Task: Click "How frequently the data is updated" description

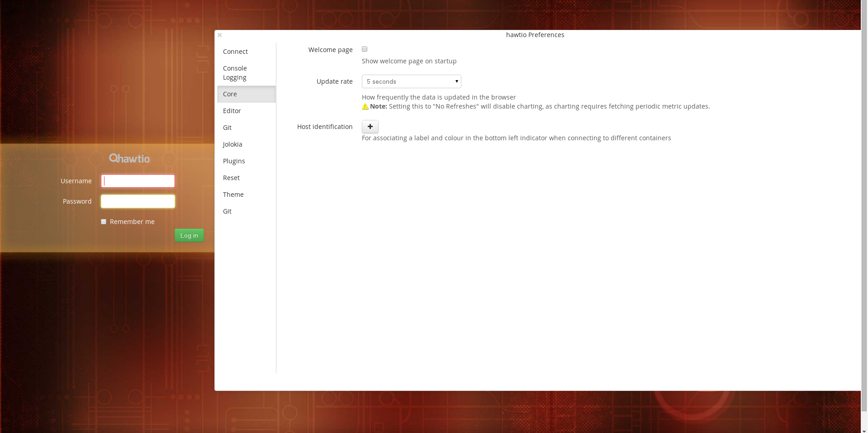Action: (439, 97)
